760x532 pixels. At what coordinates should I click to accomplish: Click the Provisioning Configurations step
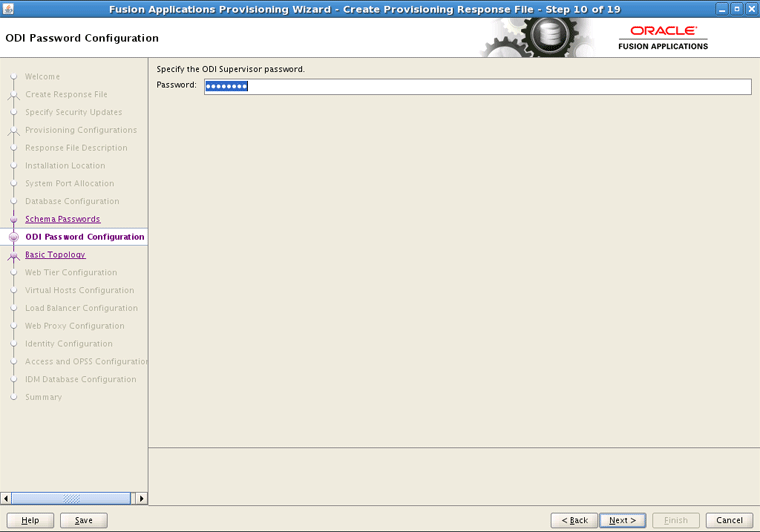point(81,130)
